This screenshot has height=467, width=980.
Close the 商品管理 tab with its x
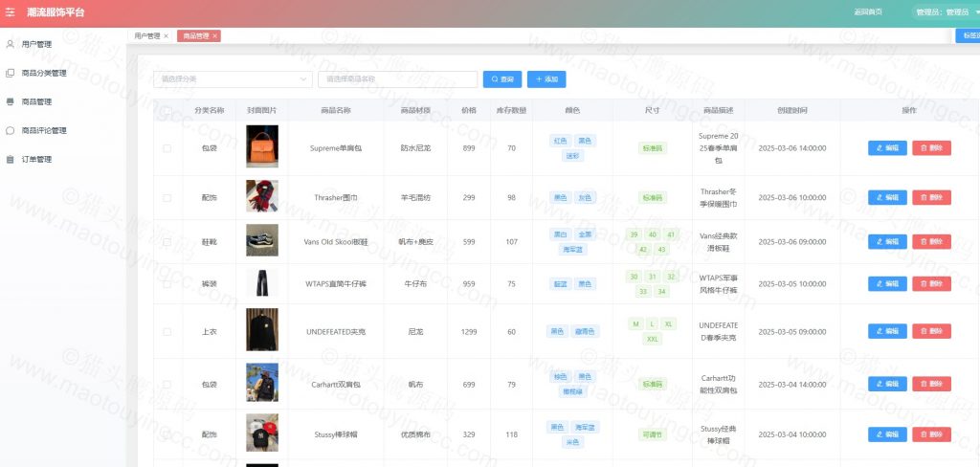(x=214, y=36)
